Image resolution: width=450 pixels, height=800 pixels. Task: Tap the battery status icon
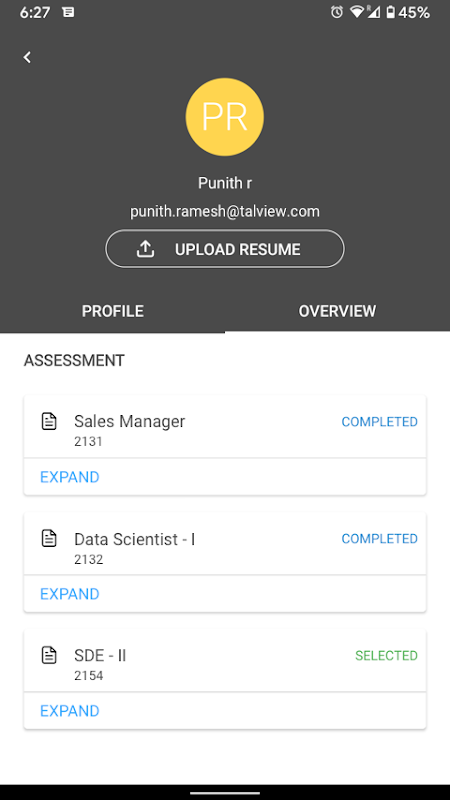(390, 12)
